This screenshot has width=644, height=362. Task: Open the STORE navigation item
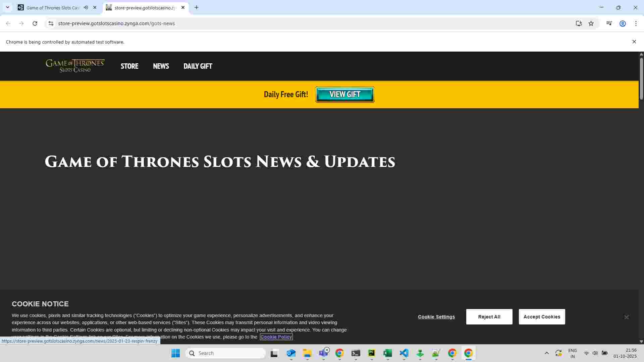[129, 66]
